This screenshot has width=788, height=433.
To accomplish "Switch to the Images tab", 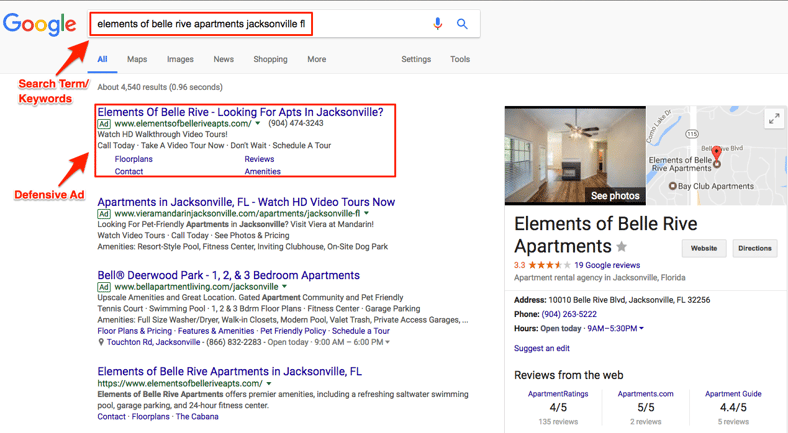I will pyautogui.click(x=180, y=59).
